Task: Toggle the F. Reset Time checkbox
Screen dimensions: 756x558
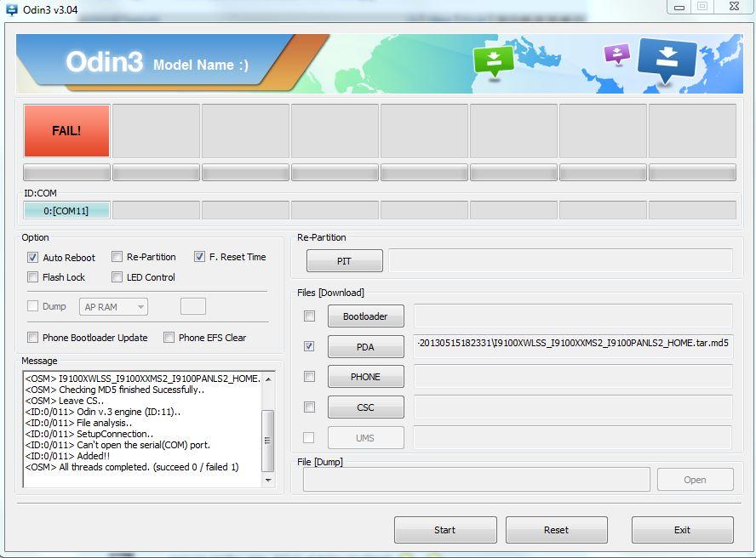Action: [199, 257]
